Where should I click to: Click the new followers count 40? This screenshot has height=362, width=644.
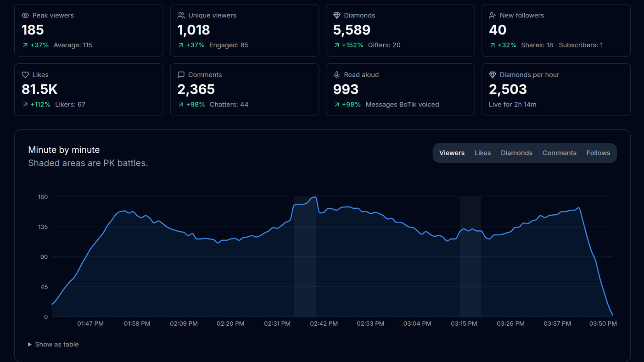[498, 30]
